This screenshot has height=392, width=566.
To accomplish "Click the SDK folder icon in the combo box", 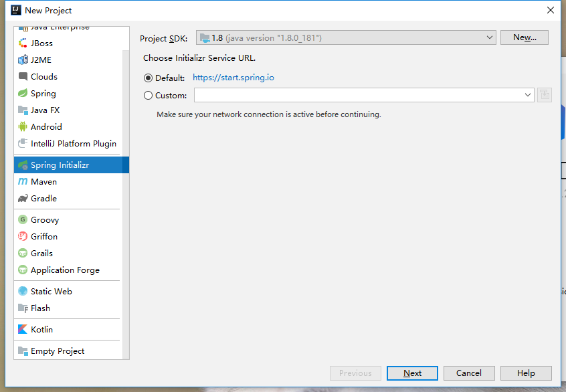I will pos(205,38).
